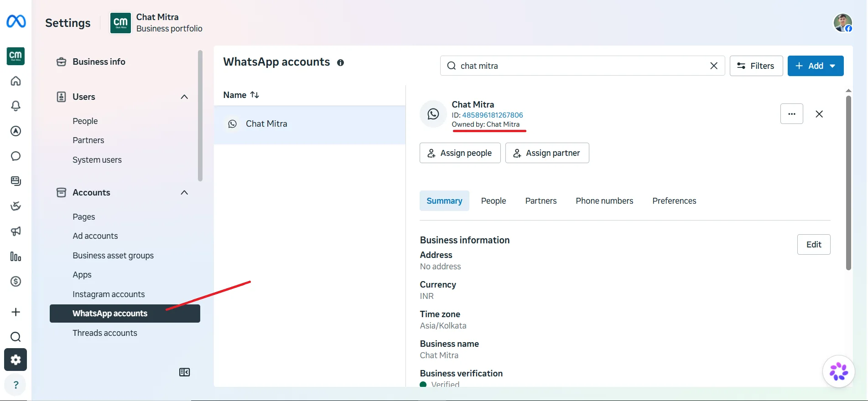The image size is (868, 401).
Task: Switch to the Summary tab
Action: (444, 200)
